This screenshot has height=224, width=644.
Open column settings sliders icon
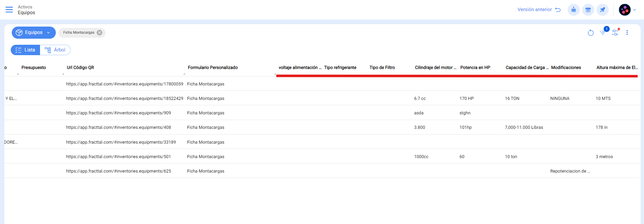coord(615,33)
